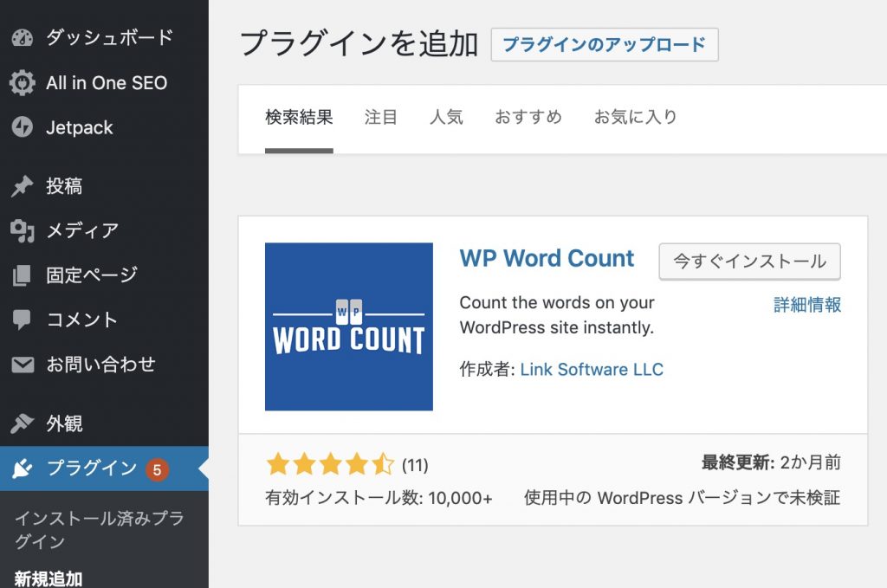Open WP Word Count title link
This screenshot has height=588, width=887.
point(547,258)
